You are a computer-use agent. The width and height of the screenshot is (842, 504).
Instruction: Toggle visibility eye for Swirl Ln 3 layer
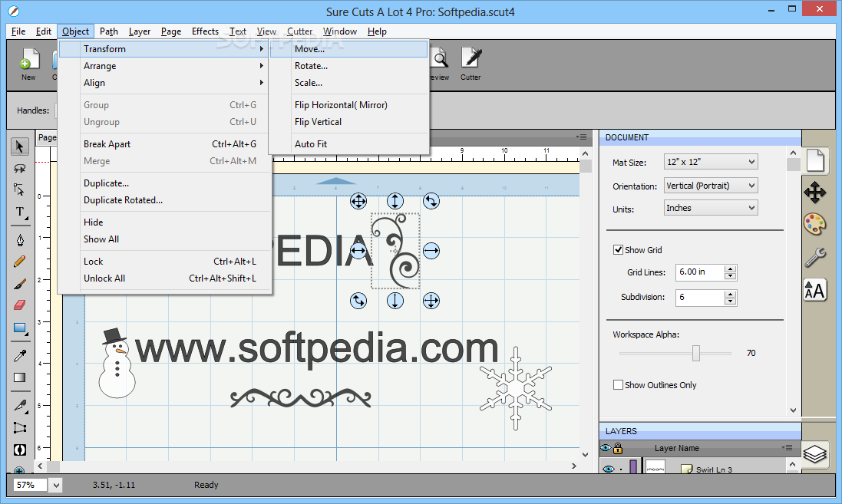pyautogui.click(x=609, y=469)
